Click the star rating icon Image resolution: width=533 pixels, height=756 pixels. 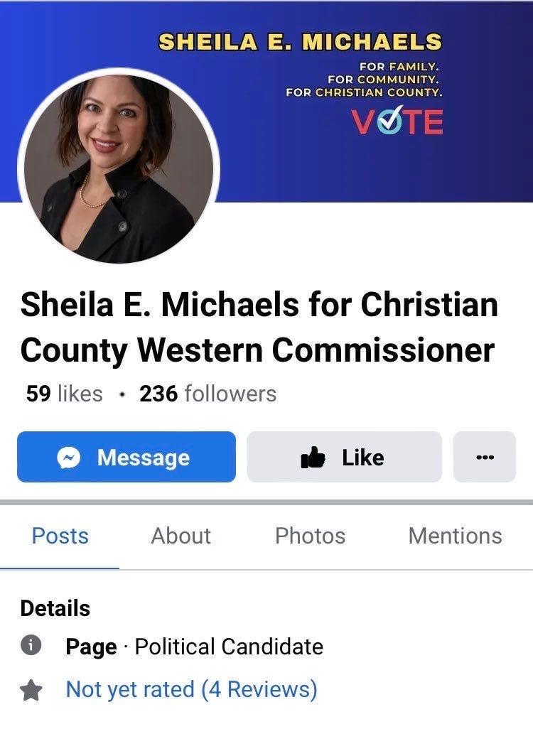31,689
